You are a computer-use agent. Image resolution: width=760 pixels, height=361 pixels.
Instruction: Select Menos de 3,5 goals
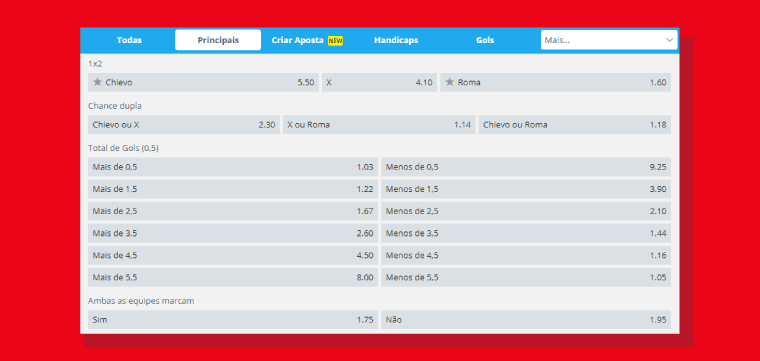[526, 233]
